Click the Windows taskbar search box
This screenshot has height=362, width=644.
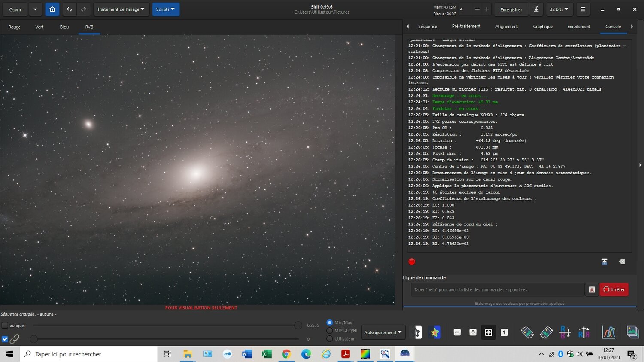pos(88,354)
